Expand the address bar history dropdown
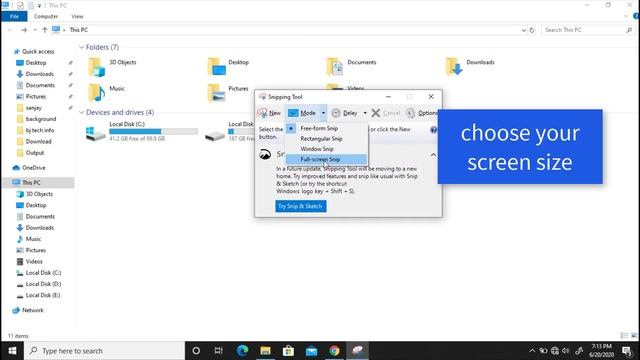The width and height of the screenshot is (640, 360). click(524, 30)
